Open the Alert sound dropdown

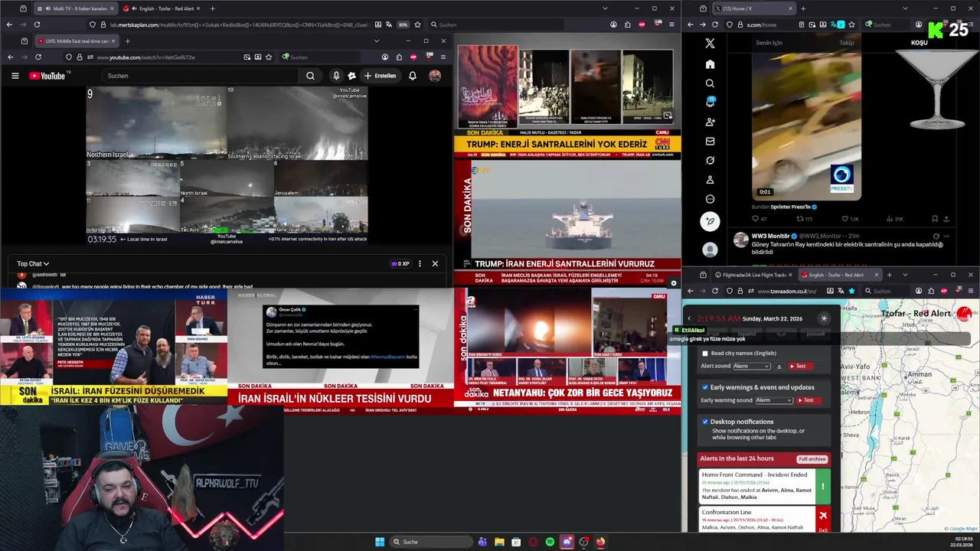752,366
